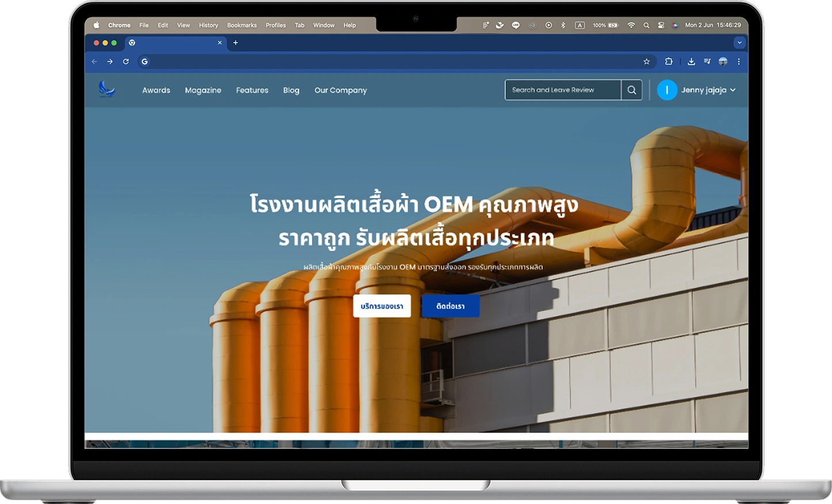The image size is (832, 504).
Task: Click the search magnifier button on website
Action: click(632, 90)
